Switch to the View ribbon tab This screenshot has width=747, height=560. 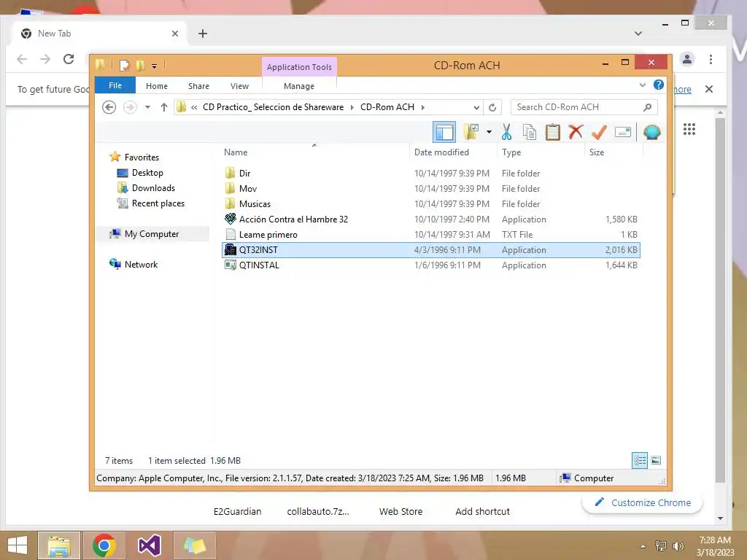239,86
